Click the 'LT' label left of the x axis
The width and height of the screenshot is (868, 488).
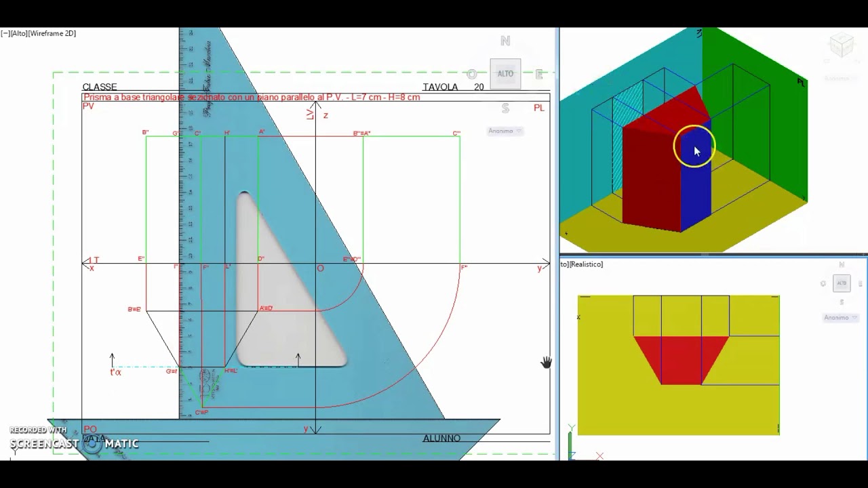pyautogui.click(x=94, y=260)
